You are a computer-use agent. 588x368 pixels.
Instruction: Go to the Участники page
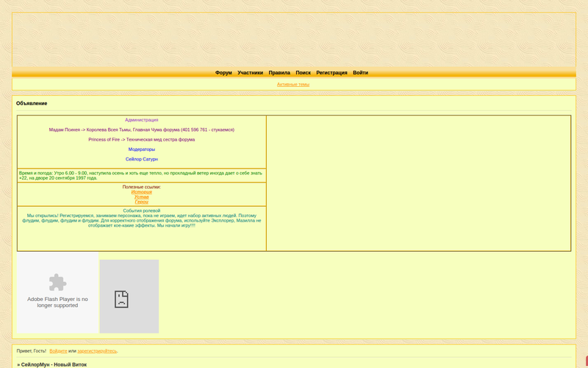pyautogui.click(x=250, y=73)
